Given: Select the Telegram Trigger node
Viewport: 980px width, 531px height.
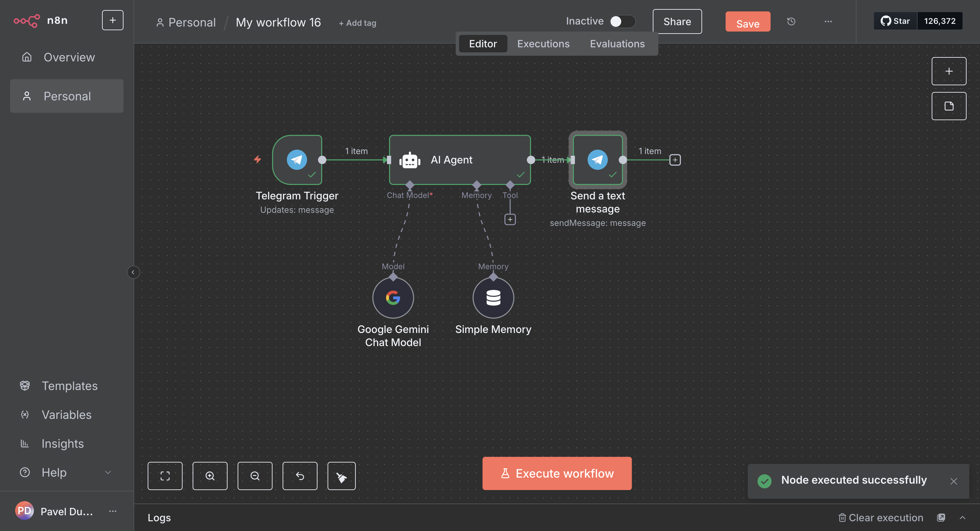Looking at the screenshot, I should click(x=297, y=160).
